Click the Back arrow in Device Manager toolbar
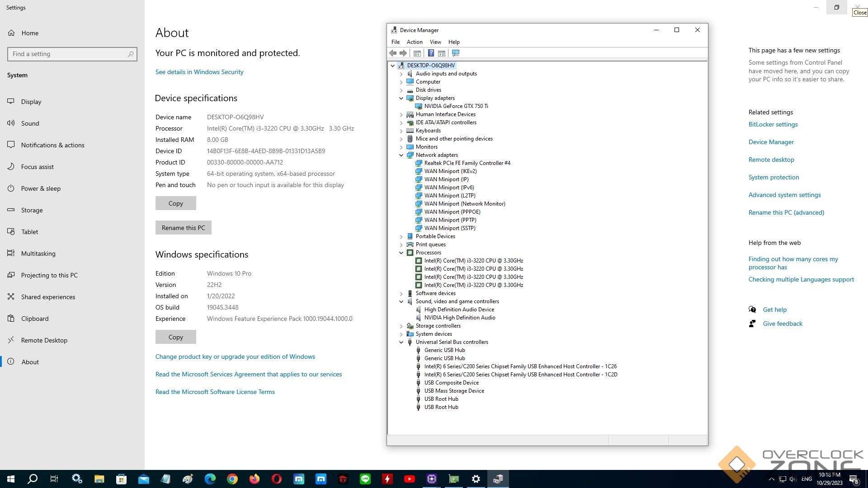The height and width of the screenshot is (488, 868). 393,53
